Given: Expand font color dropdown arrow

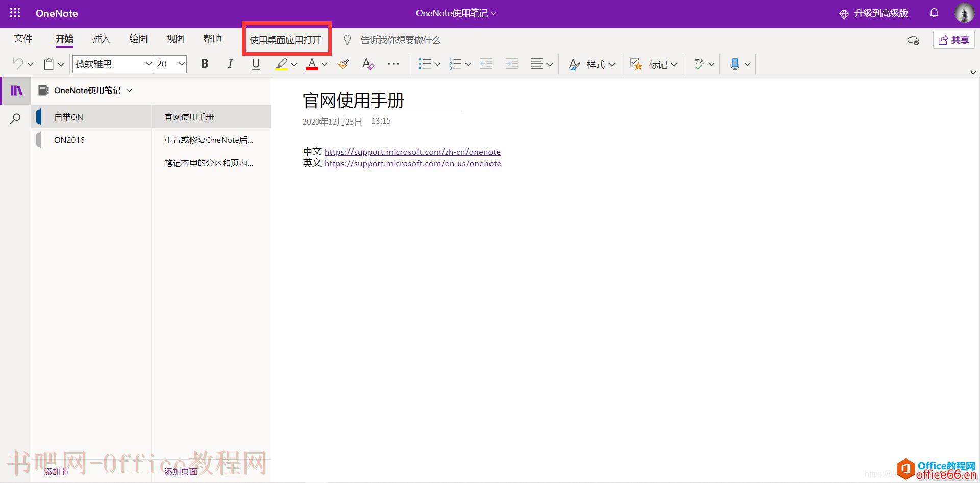Looking at the screenshot, I should tap(325, 64).
